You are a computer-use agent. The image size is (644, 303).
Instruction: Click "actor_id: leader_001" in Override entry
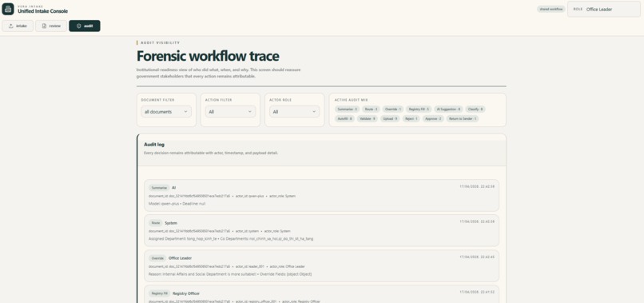coord(251,266)
